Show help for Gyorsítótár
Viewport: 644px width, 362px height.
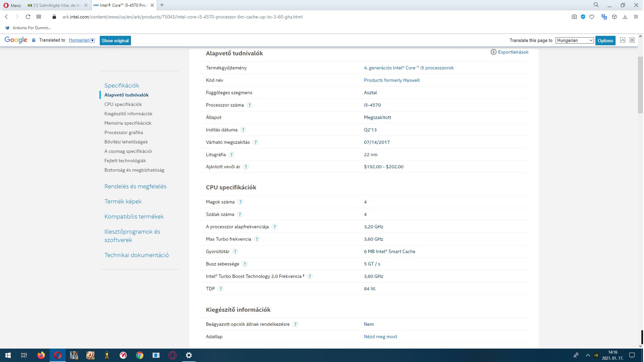(235, 252)
